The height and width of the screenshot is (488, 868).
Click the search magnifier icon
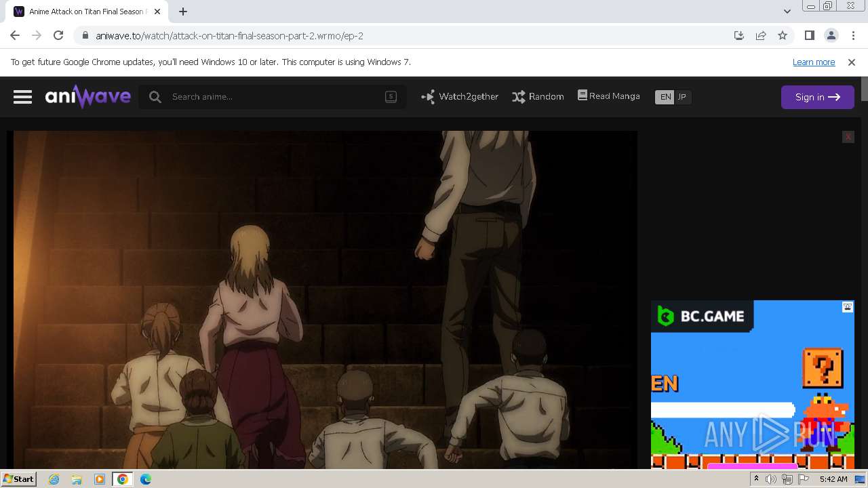[155, 97]
